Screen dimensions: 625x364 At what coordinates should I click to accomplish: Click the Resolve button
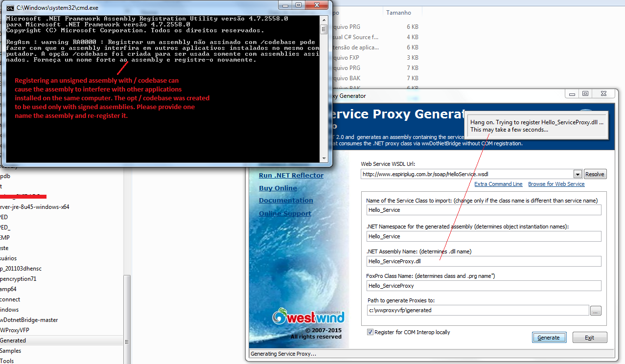tap(595, 174)
